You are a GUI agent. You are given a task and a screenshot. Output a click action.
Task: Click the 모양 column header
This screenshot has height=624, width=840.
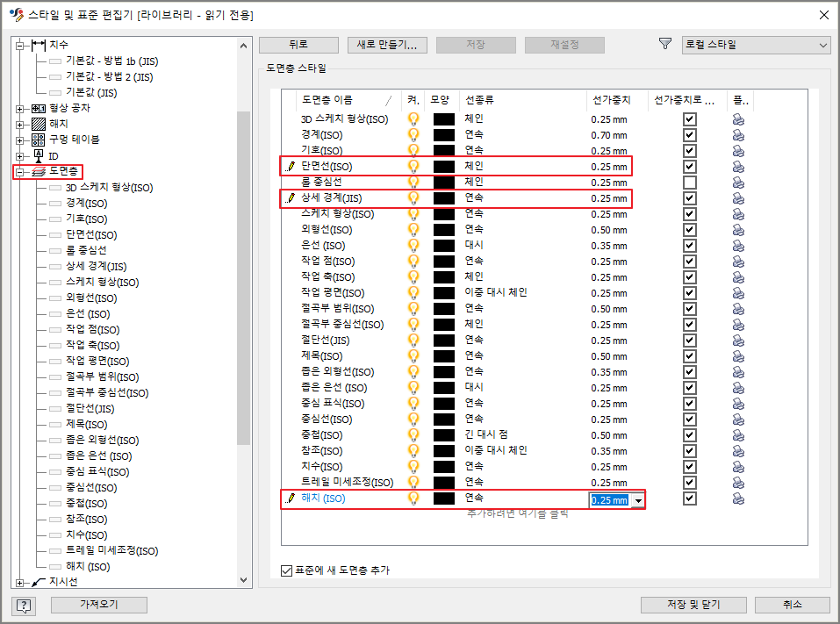442,100
